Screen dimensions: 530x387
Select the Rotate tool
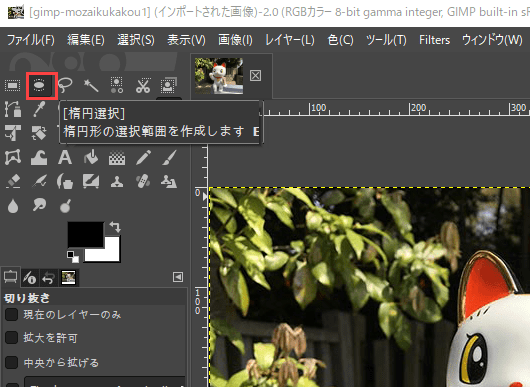point(39,133)
